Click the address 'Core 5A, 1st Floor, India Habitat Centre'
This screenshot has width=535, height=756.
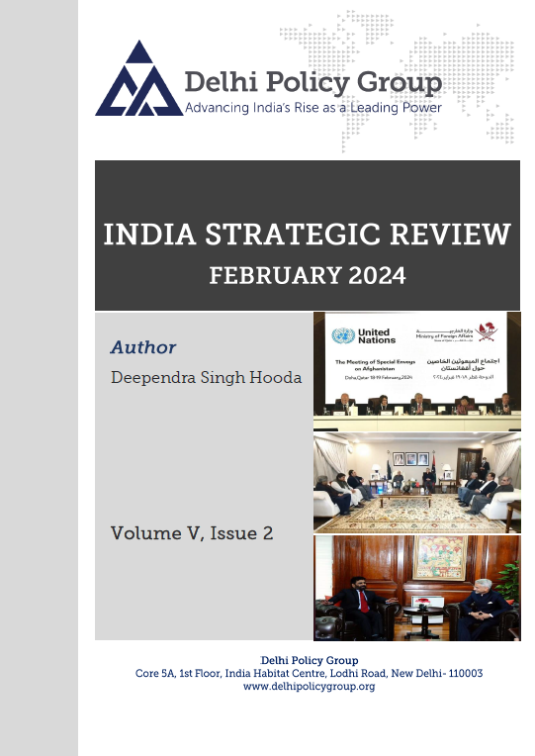[x=229, y=674]
